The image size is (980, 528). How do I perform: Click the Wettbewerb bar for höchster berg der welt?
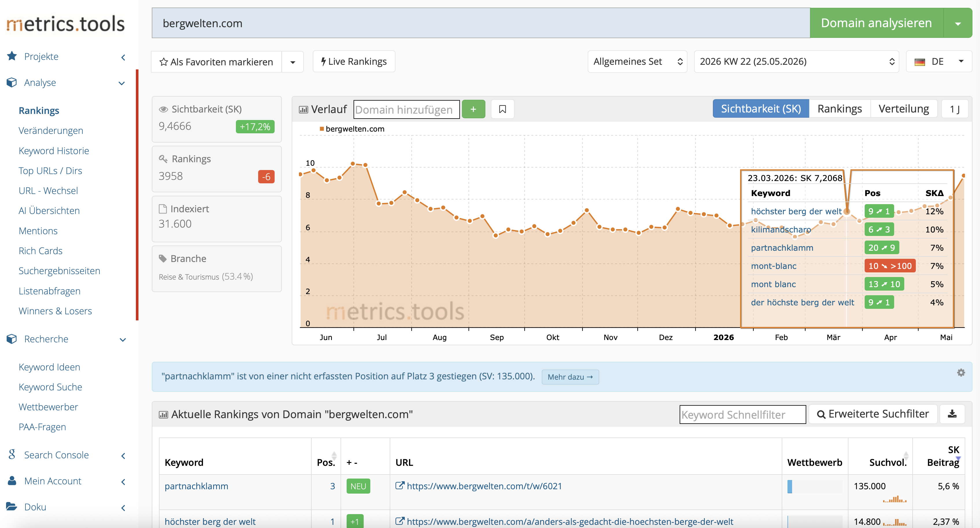click(815, 522)
